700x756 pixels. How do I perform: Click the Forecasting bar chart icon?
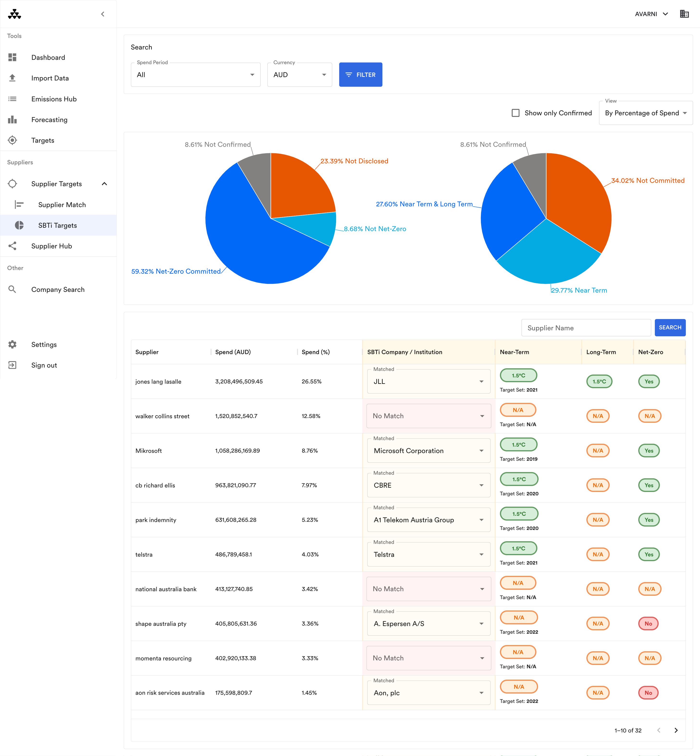(x=12, y=120)
